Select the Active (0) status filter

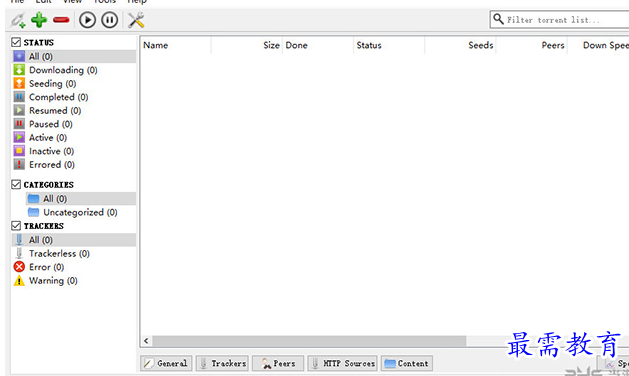click(74, 138)
